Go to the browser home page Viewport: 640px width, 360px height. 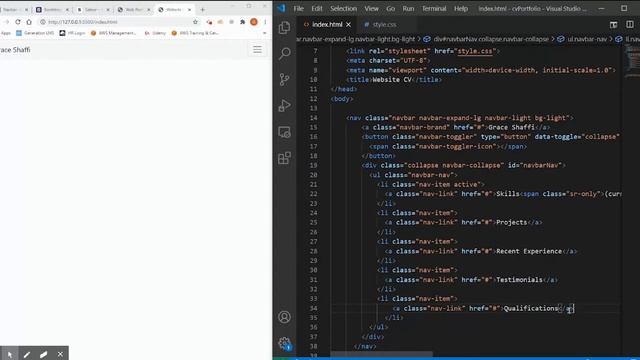pyautogui.click(x=29, y=22)
